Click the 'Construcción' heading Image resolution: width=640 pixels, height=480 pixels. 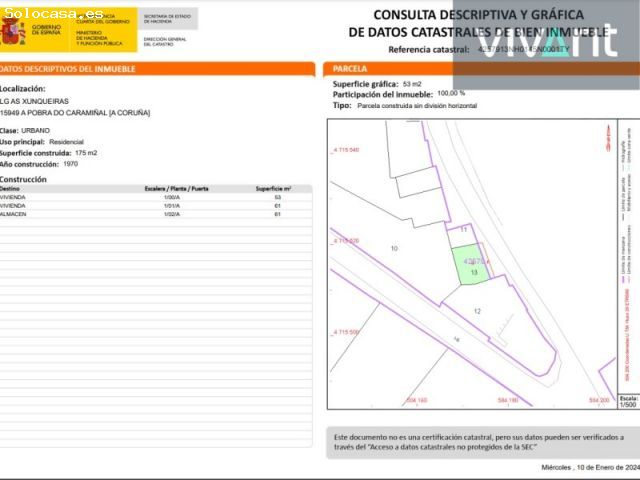coord(23,180)
